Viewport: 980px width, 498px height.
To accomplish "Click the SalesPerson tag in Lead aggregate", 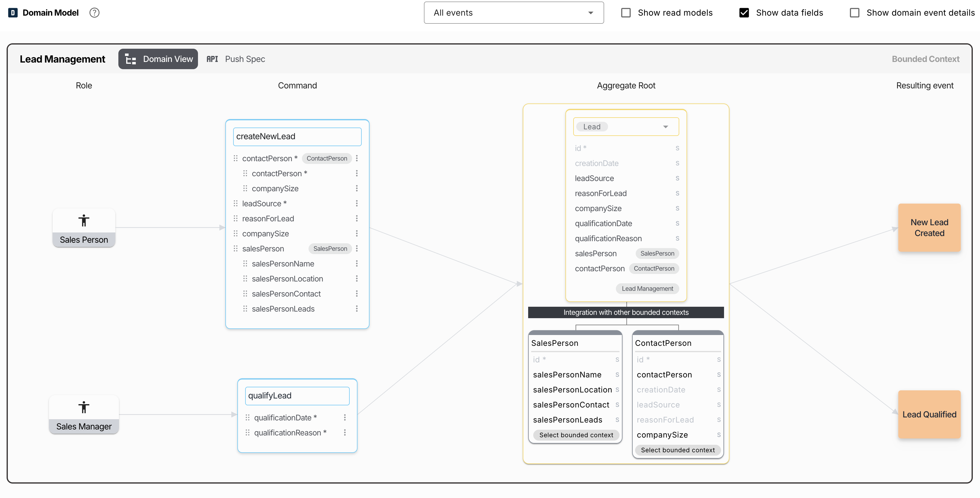I will [x=657, y=254].
